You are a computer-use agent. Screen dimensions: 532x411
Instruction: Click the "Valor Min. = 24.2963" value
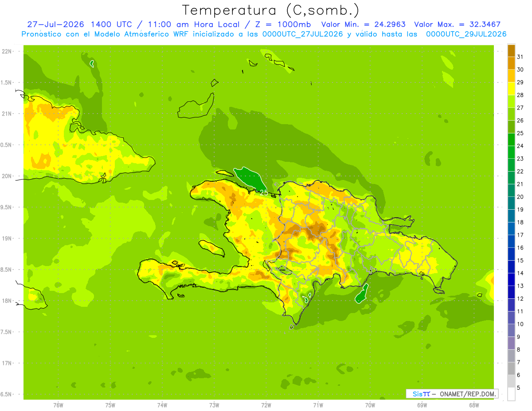tap(363, 24)
